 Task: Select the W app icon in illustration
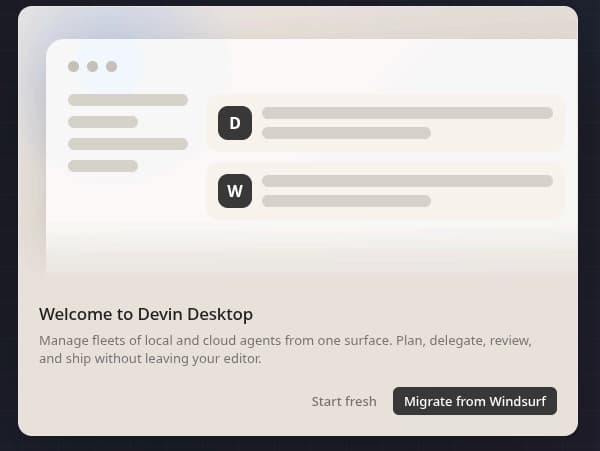click(x=235, y=191)
